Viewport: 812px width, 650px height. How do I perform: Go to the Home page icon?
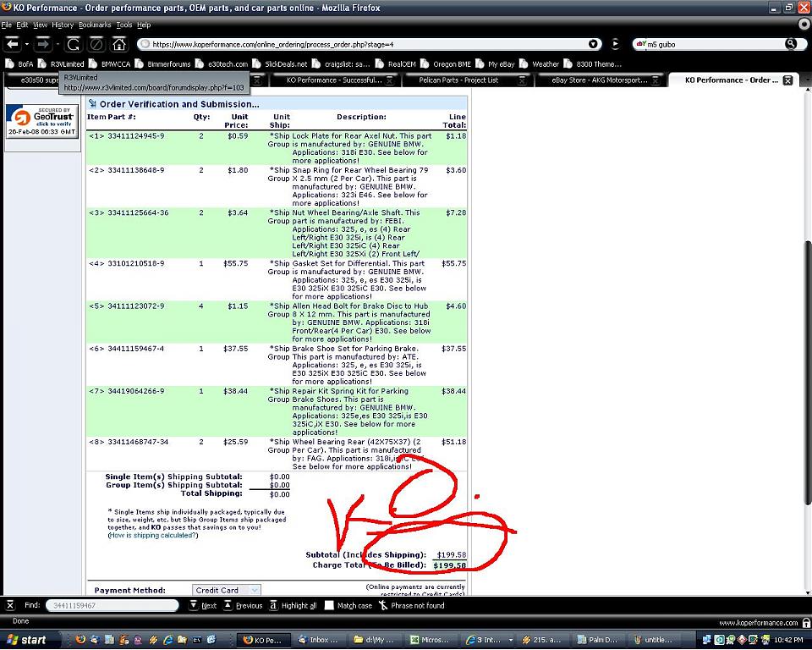click(119, 43)
